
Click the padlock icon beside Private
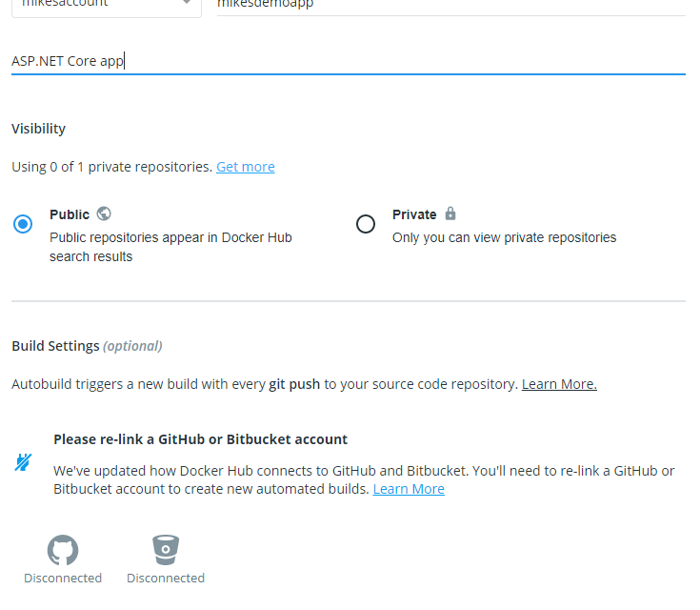pyautogui.click(x=450, y=213)
